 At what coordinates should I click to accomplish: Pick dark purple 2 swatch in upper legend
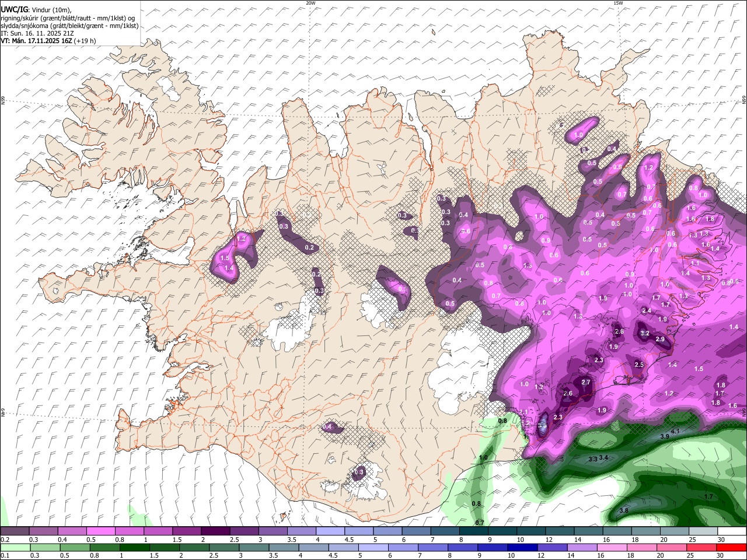pyautogui.click(x=215, y=531)
